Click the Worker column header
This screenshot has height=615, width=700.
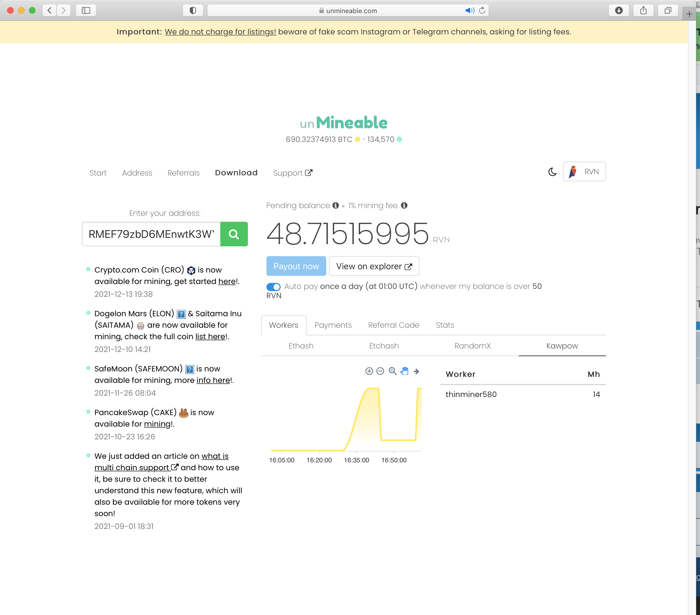(460, 374)
